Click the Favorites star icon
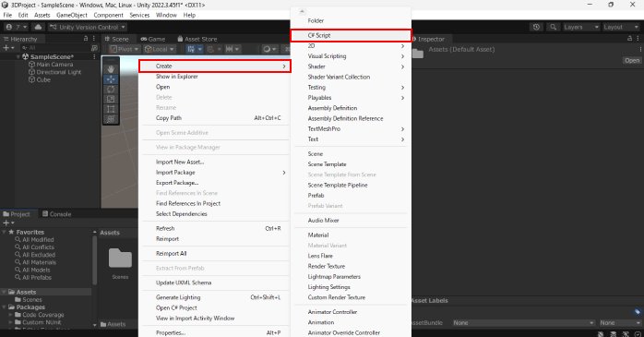The image size is (644, 337). (11, 232)
